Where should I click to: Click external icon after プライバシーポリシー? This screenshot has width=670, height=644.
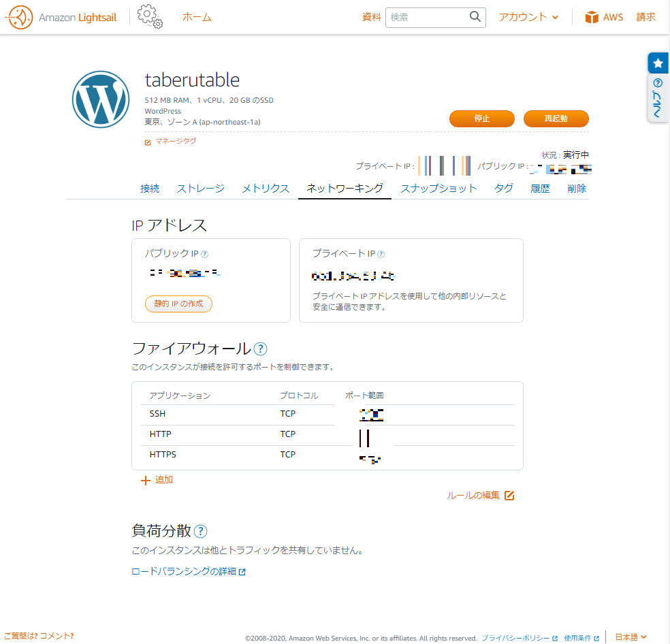pyautogui.click(x=555, y=638)
